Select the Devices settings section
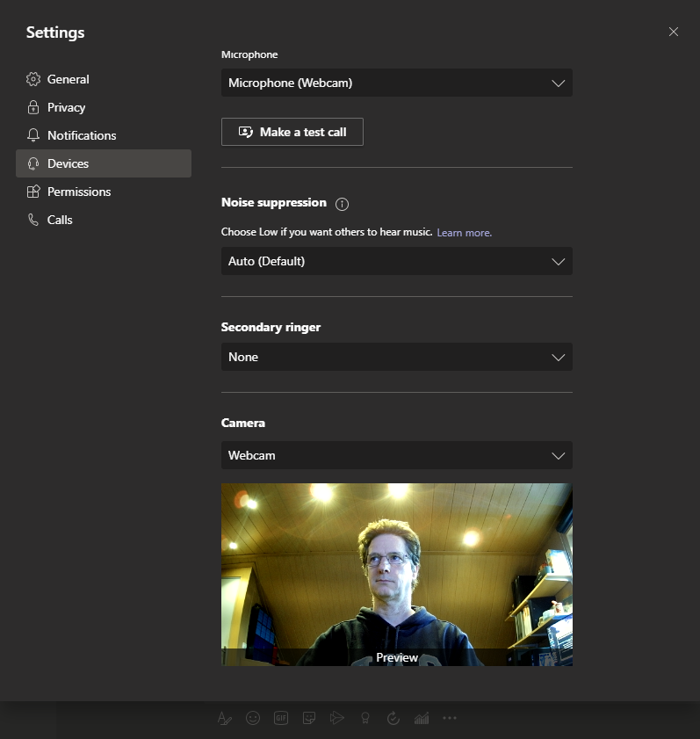The height and width of the screenshot is (739, 700). (x=68, y=163)
